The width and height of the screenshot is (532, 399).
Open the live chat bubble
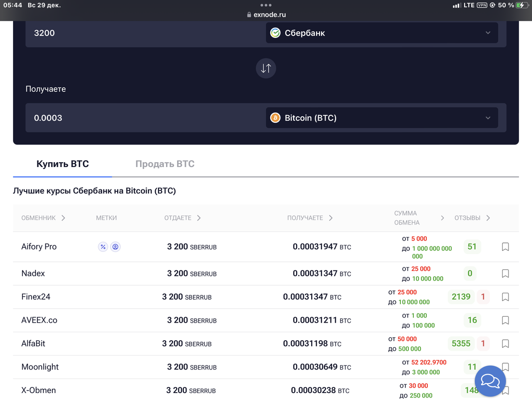click(x=490, y=381)
